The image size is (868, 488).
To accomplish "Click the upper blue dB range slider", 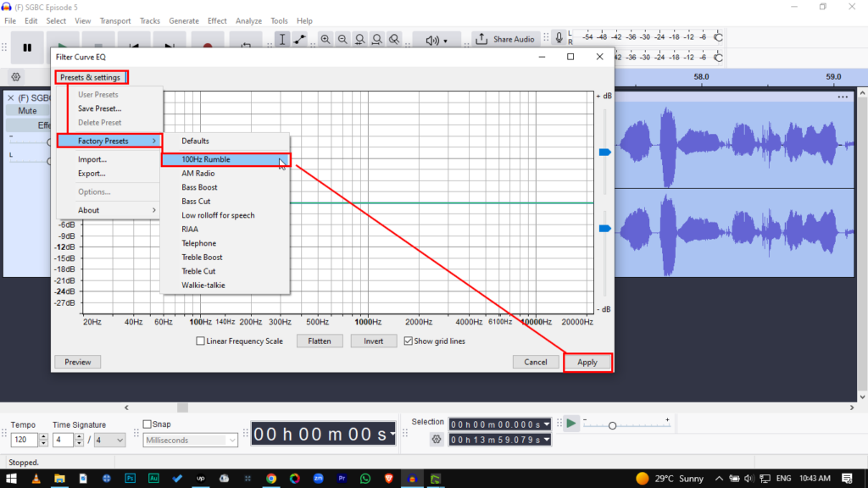I will point(604,152).
